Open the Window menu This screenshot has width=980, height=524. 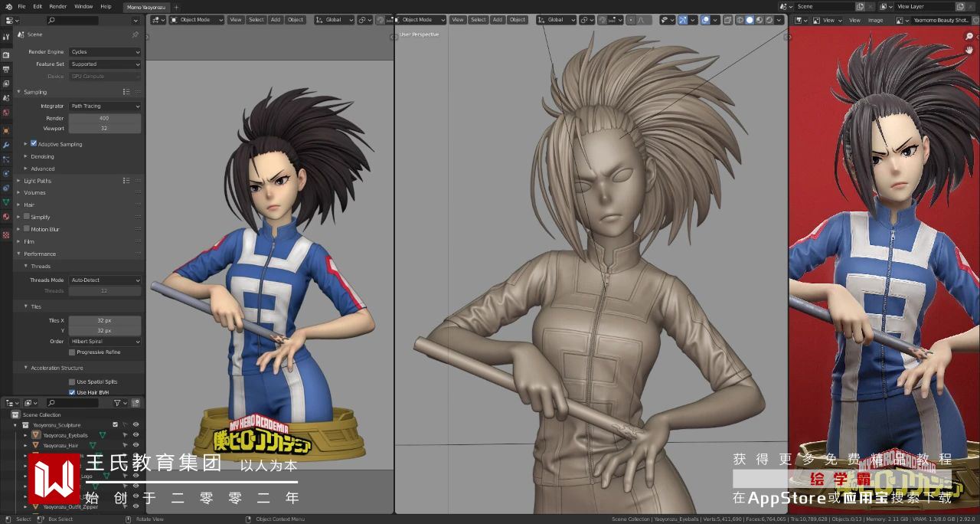tap(83, 6)
